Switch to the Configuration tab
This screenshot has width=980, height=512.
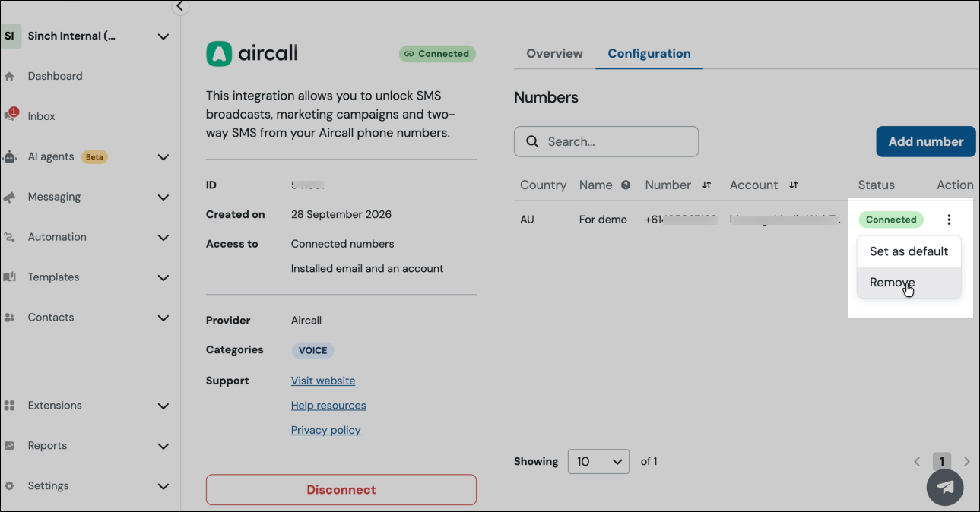tap(649, 53)
